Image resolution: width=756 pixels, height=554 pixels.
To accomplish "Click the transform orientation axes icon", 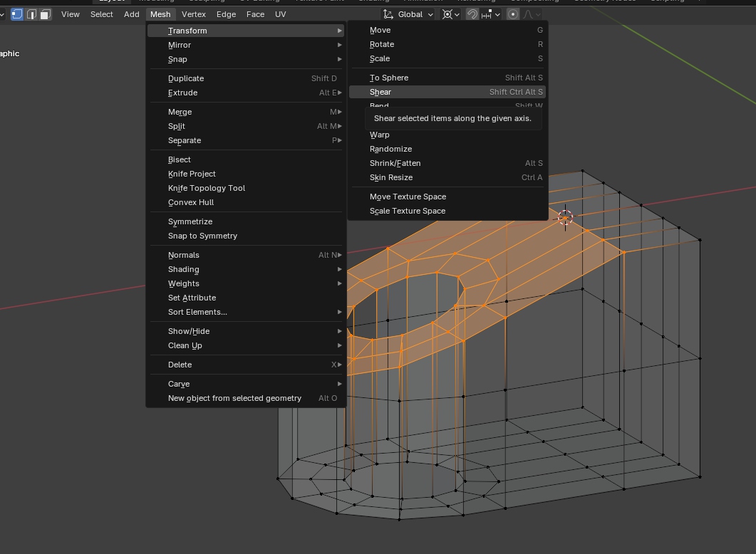I will (388, 14).
